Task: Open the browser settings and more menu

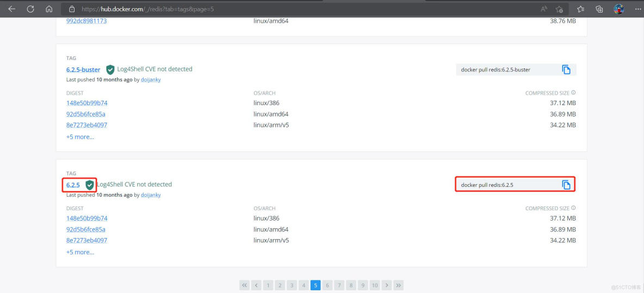Action: [x=637, y=9]
